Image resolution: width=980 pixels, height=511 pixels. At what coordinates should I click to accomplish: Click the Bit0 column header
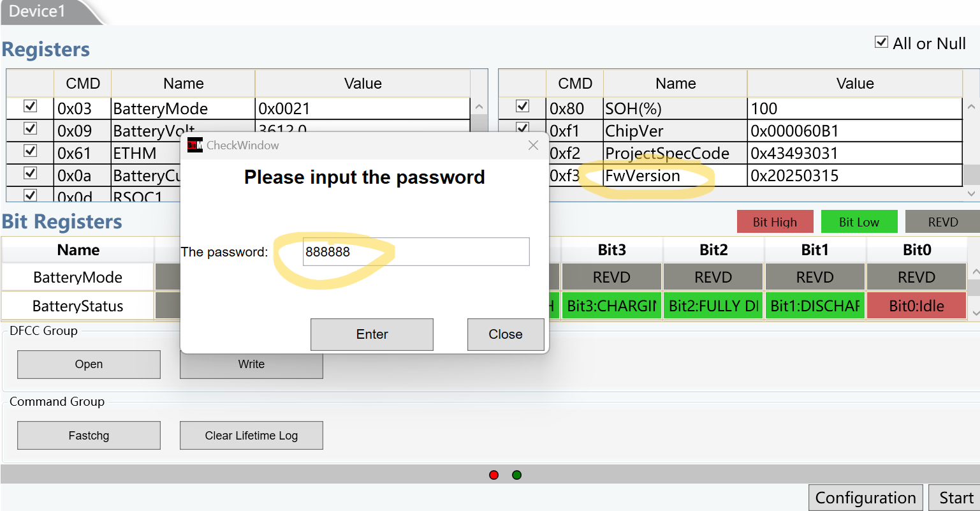point(916,249)
